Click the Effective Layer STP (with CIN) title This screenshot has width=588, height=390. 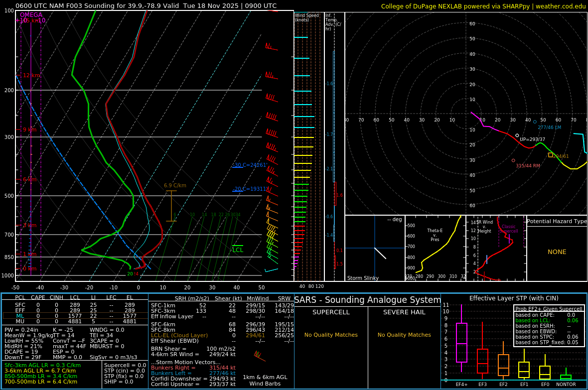point(514,298)
